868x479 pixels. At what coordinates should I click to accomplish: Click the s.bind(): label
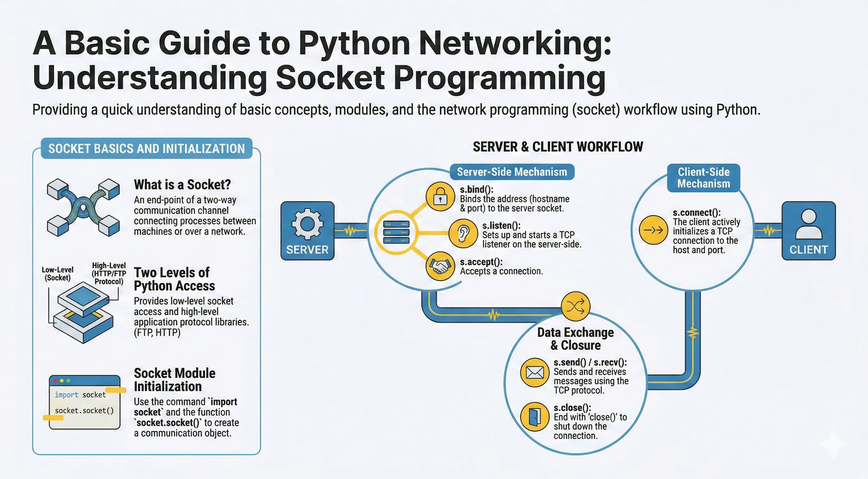click(x=477, y=189)
